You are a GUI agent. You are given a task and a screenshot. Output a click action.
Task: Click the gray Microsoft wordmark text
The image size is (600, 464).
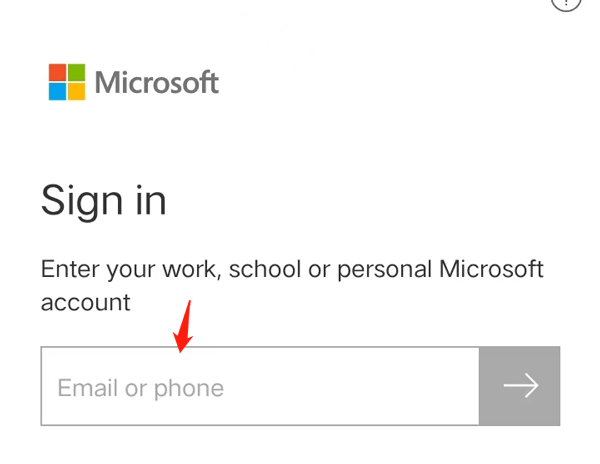[157, 82]
